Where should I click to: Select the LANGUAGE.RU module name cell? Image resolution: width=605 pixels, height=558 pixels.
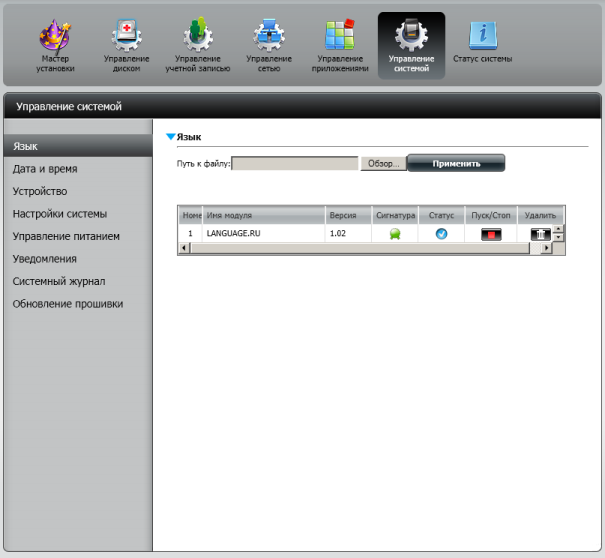(264, 233)
